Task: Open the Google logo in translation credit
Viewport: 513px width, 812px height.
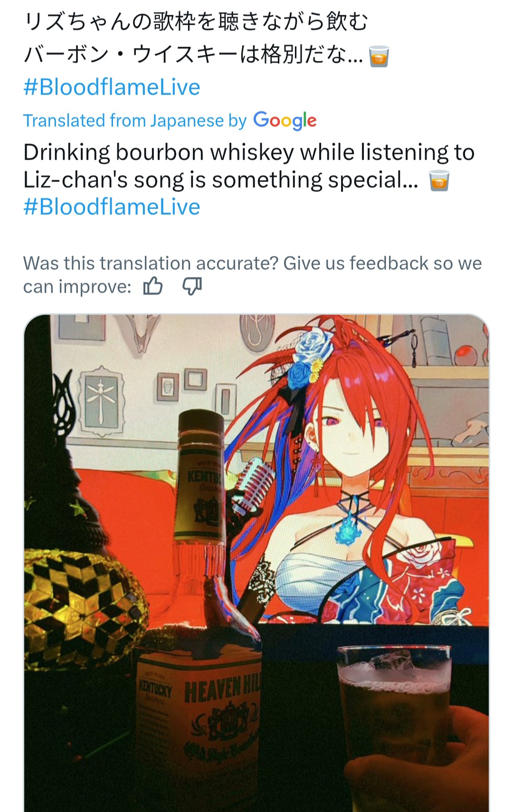Action: (285, 121)
